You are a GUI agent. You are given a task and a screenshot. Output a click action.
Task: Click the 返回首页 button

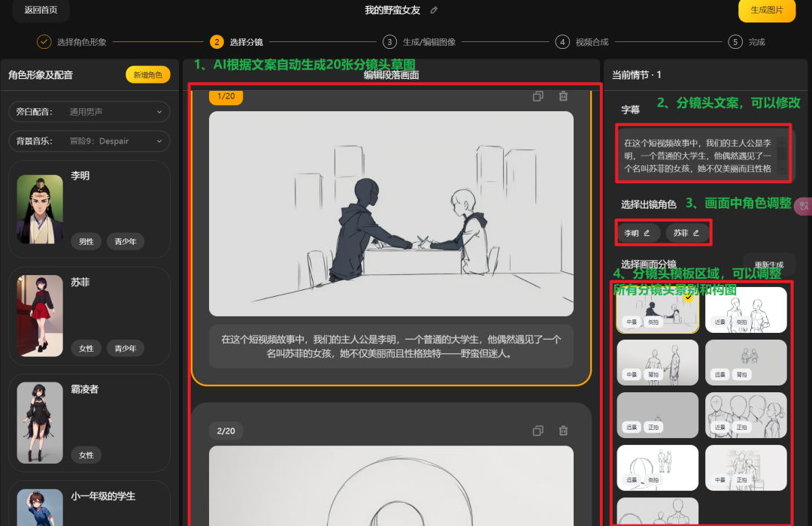pos(41,11)
